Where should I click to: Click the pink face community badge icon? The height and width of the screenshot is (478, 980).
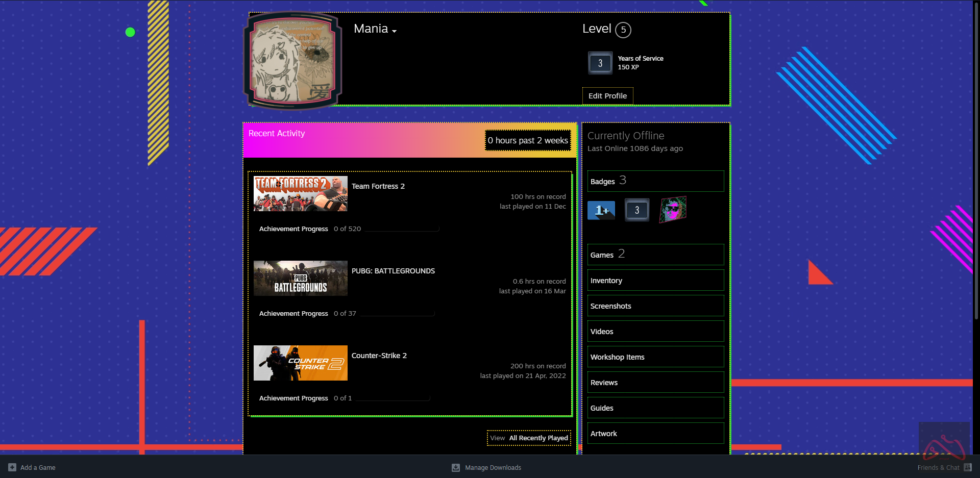point(673,210)
